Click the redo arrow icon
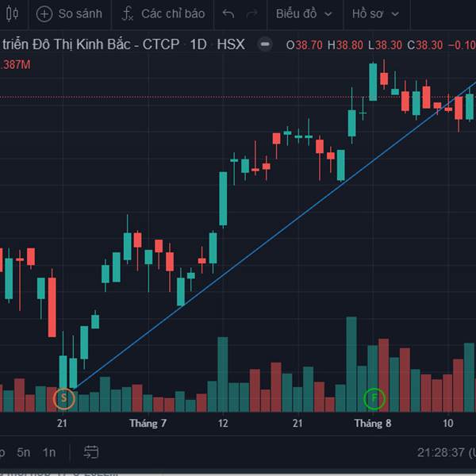 pyautogui.click(x=252, y=13)
